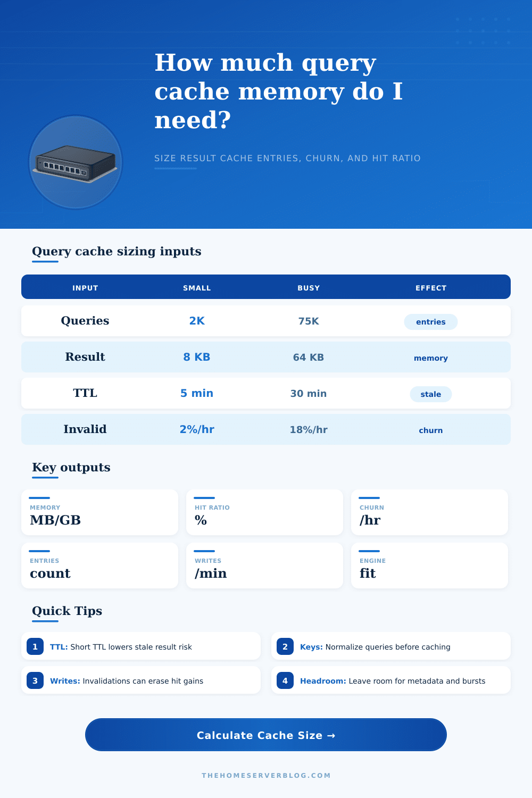Click the 'memory' effect label
532x798 pixels.
click(x=431, y=358)
